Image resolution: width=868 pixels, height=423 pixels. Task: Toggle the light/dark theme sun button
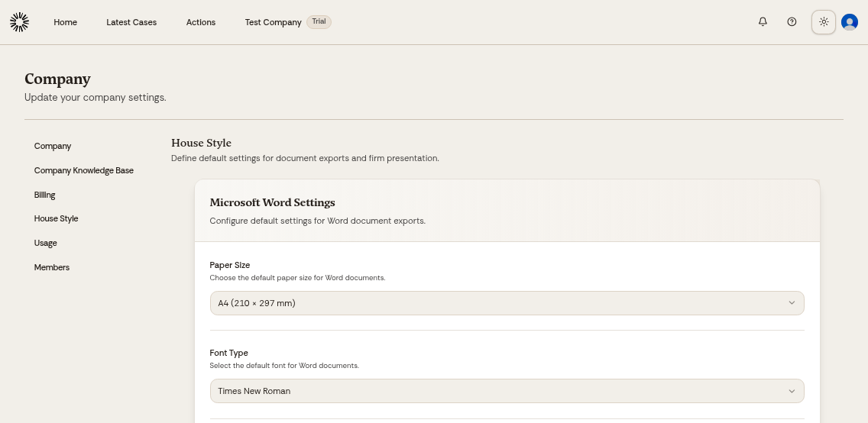pyautogui.click(x=824, y=22)
